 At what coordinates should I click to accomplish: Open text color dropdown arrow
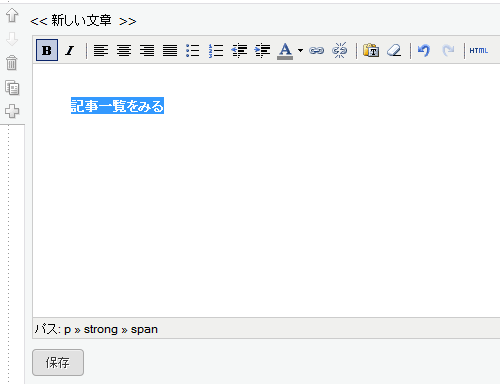(x=300, y=51)
